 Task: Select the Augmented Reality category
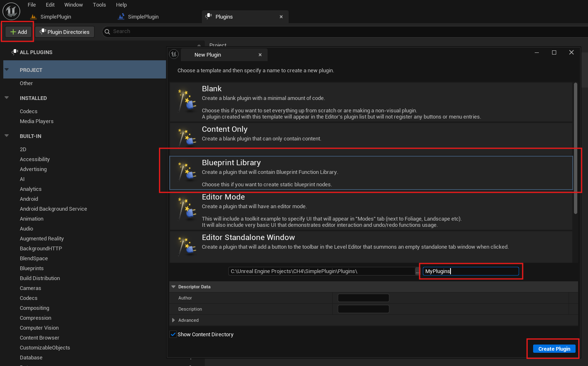coord(42,238)
